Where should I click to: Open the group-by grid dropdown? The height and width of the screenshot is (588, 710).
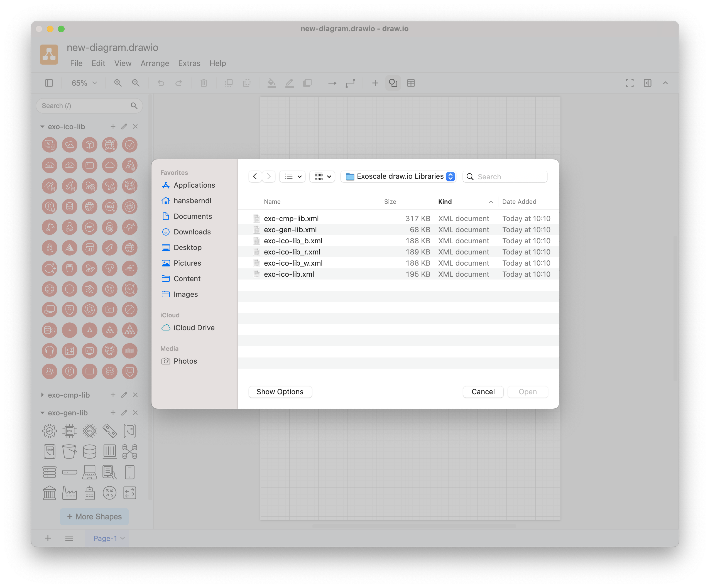point(322,176)
